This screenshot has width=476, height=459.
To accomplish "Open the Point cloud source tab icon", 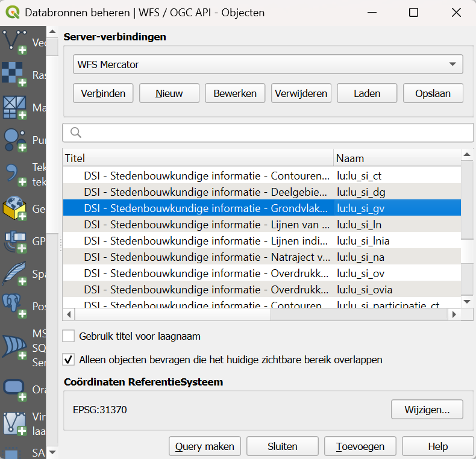I will [x=14, y=140].
